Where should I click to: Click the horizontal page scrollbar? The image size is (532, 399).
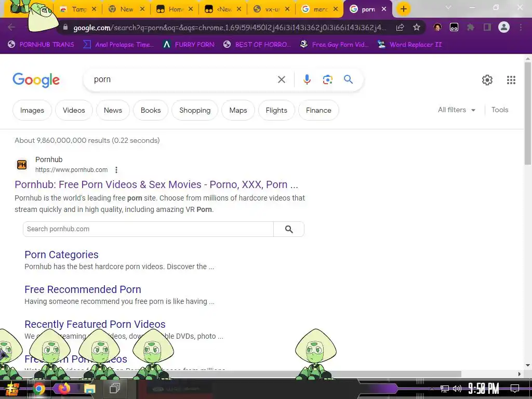click(x=231, y=374)
